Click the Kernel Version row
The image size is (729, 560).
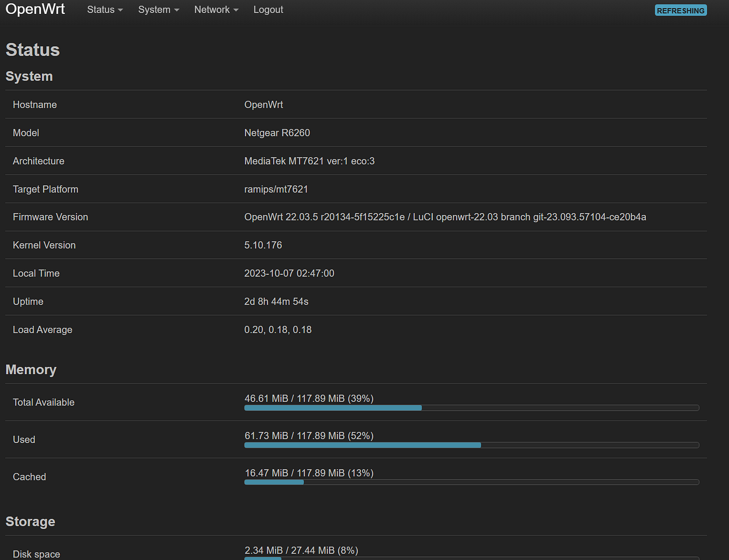pyautogui.click(x=44, y=245)
